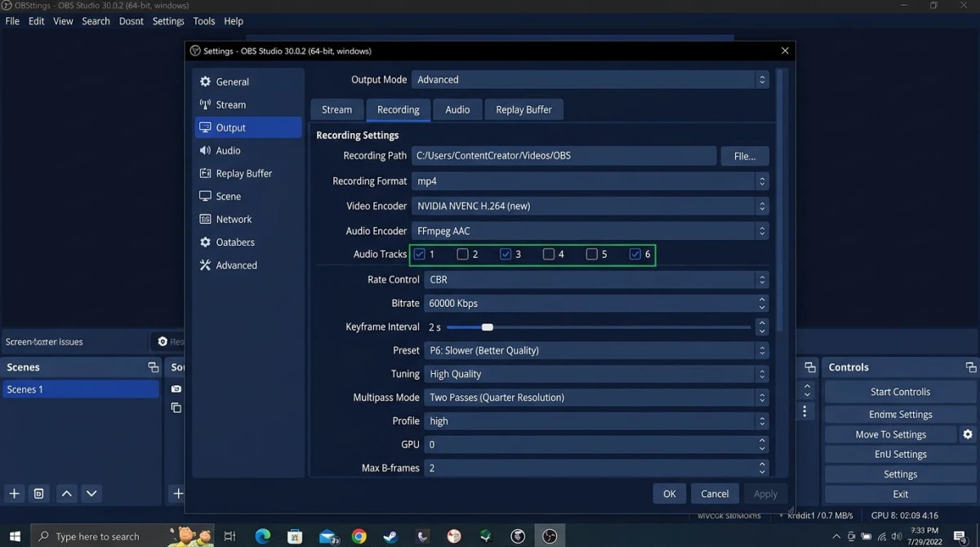Undock the Scenes panel

pyautogui.click(x=153, y=367)
